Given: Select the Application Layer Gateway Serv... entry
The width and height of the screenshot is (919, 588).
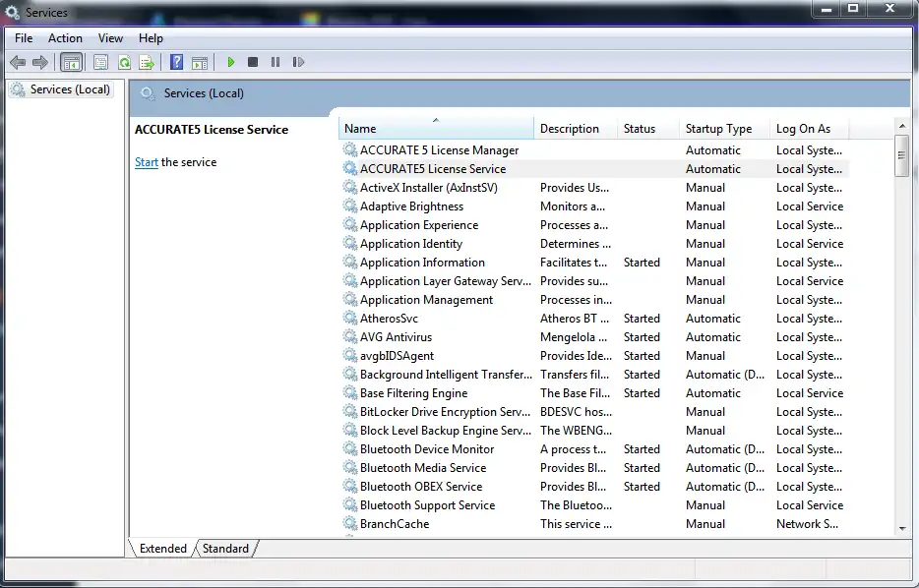Looking at the screenshot, I should click(x=446, y=281).
